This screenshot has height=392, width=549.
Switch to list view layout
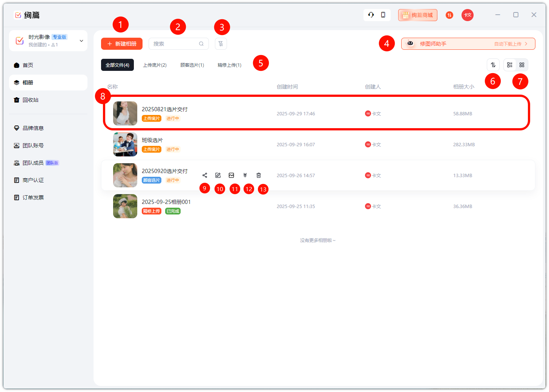click(x=510, y=65)
